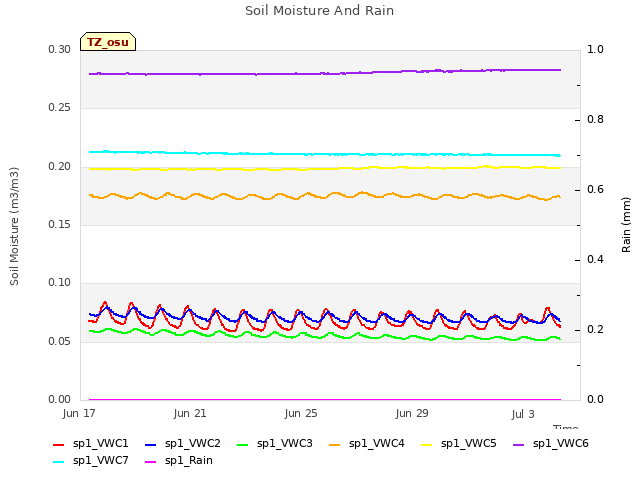Click the Soil Moisture (m3/m3) axis label

coord(14,226)
